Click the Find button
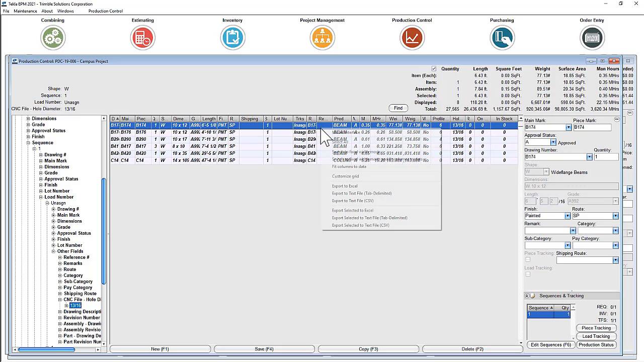The height and width of the screenshot is (362, 644). click(x=398, y=108)
